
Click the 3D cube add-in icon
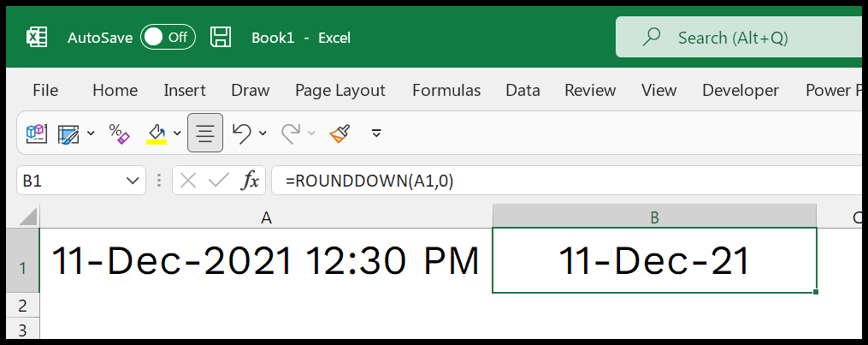[37, 133]
